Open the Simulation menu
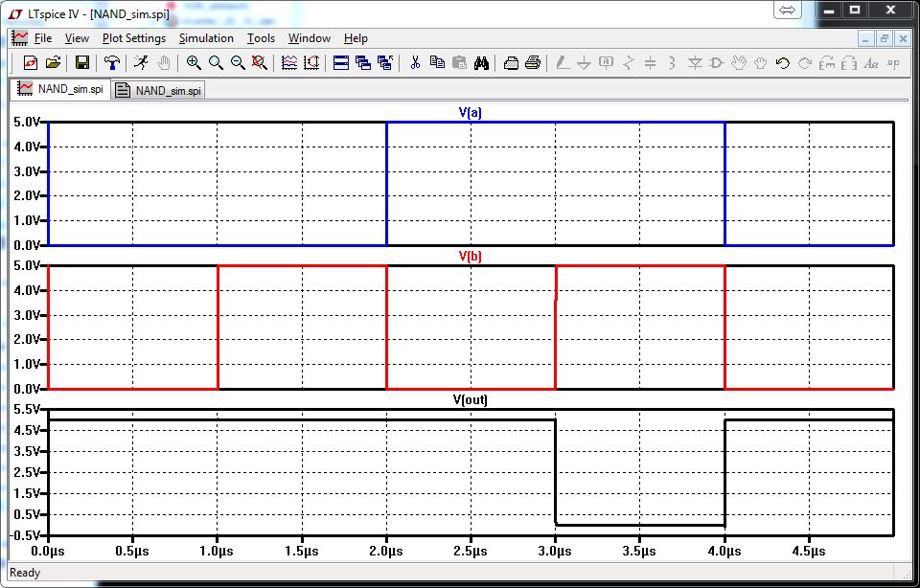Image resolution: width=920 pixels, height=588 pixels. [x=206, y=38]
